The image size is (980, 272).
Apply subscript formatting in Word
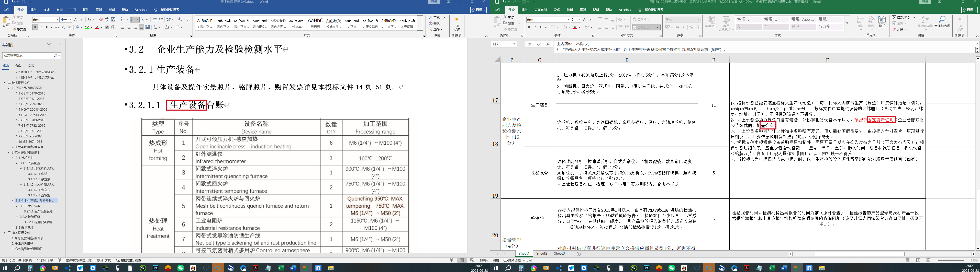coord(63,27)
